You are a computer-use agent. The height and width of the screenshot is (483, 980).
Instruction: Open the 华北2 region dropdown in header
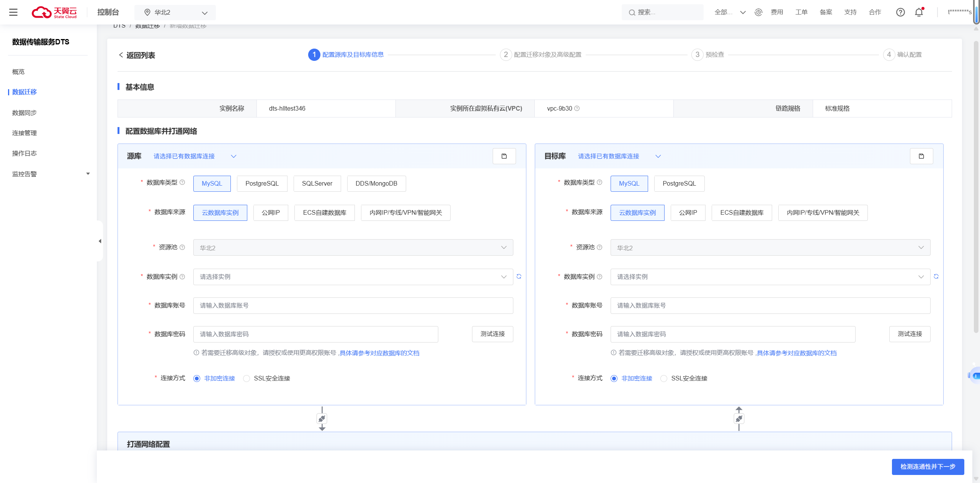pyautogui.click(x=175, y=13)
